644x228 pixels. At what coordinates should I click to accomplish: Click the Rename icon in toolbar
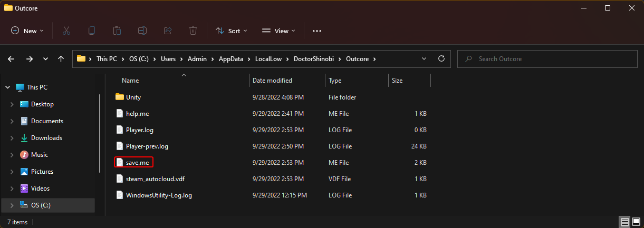click(142, 31)
